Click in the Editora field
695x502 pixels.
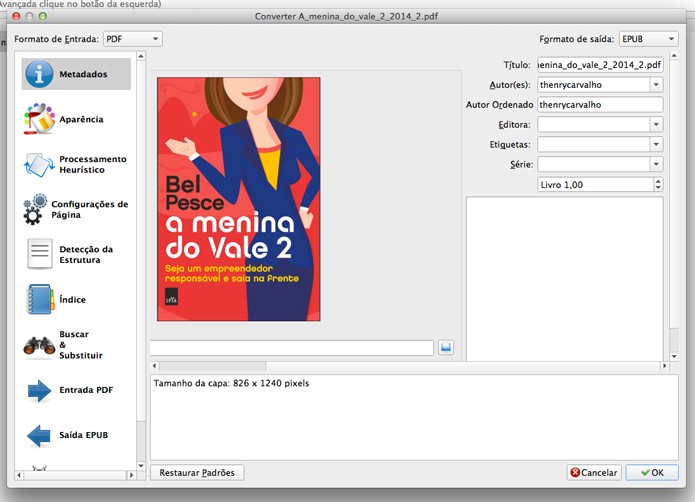594,125
